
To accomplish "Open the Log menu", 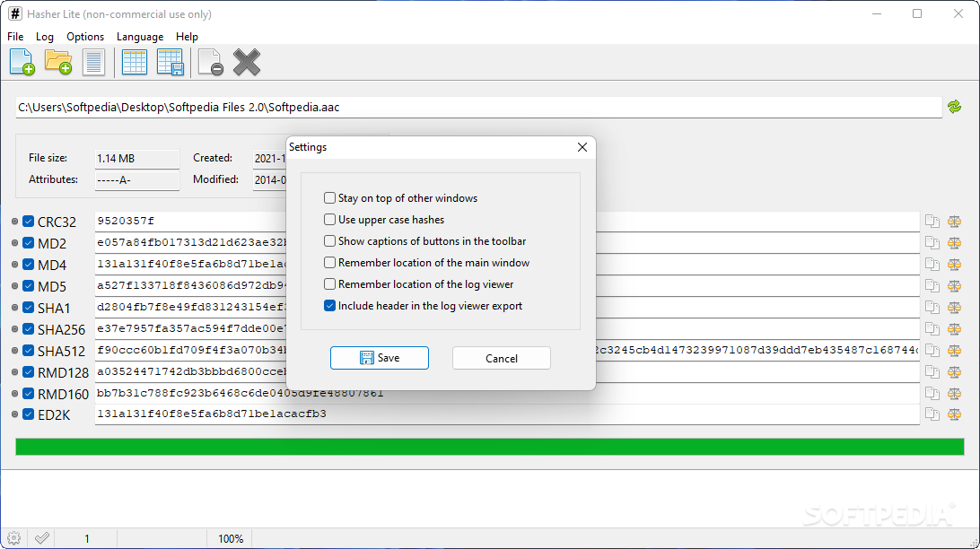I will (x=44, y=37).
